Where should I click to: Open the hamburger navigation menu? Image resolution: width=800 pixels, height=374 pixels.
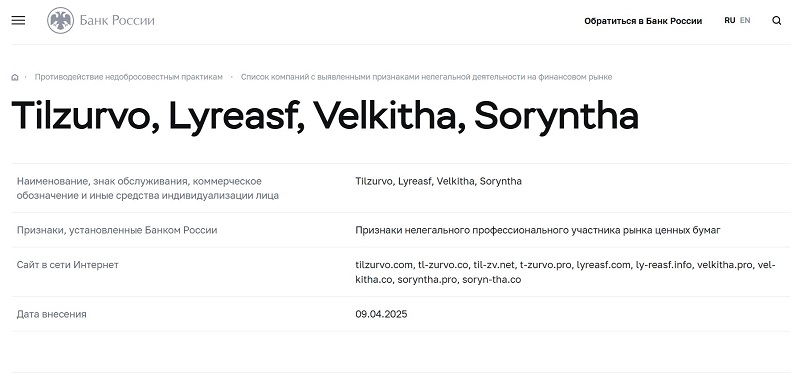pyautogui.click(x=18, y=20)
